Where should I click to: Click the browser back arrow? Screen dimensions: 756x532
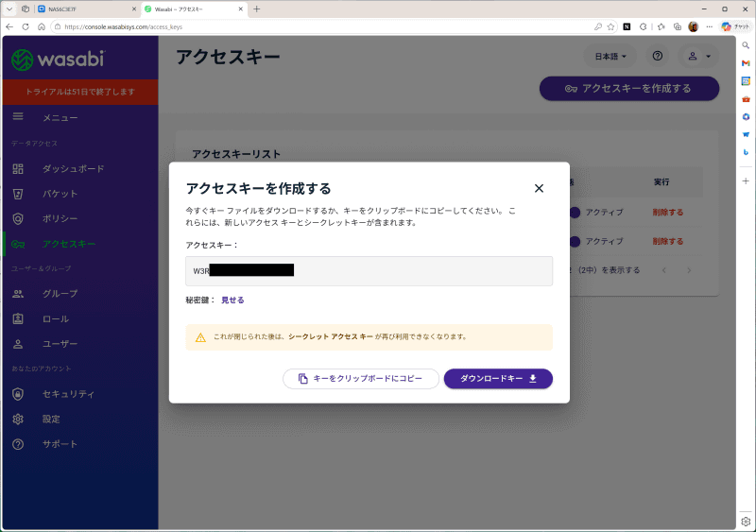[9, 27]
